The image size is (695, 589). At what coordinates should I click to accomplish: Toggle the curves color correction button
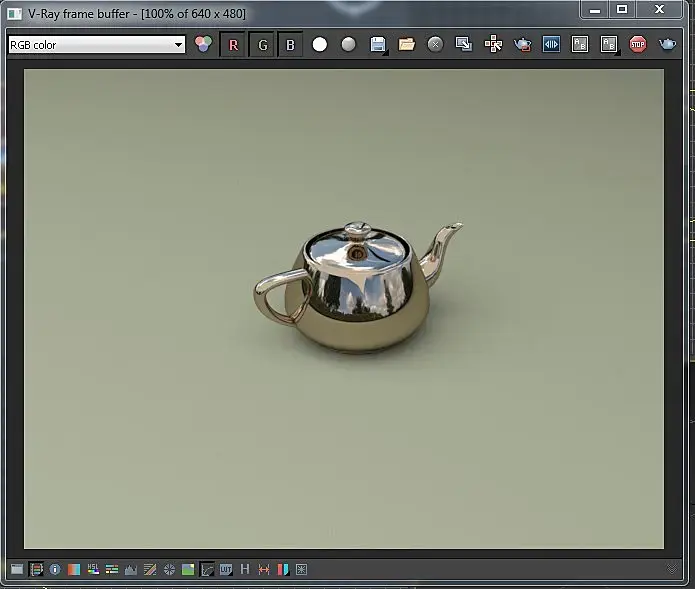(x=207, y=569)
